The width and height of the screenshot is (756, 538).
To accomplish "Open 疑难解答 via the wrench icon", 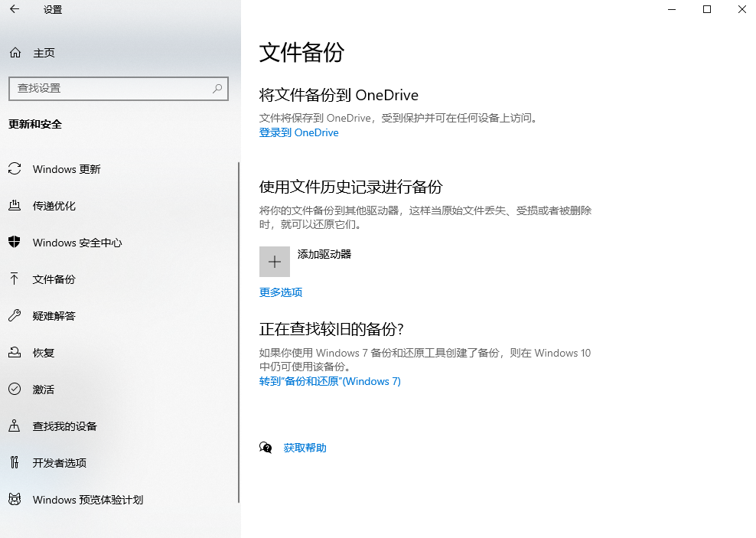I will pyautogui.click(x=14, y=316).
